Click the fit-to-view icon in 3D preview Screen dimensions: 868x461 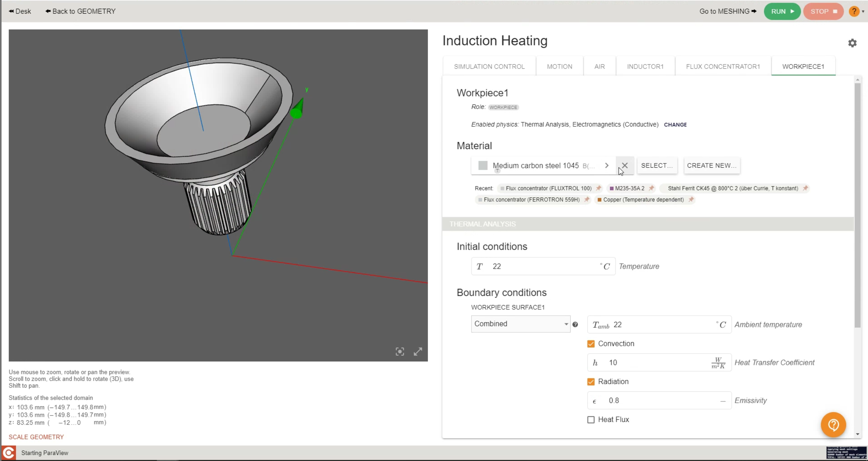pyautogui.click(x=400, y=352)
